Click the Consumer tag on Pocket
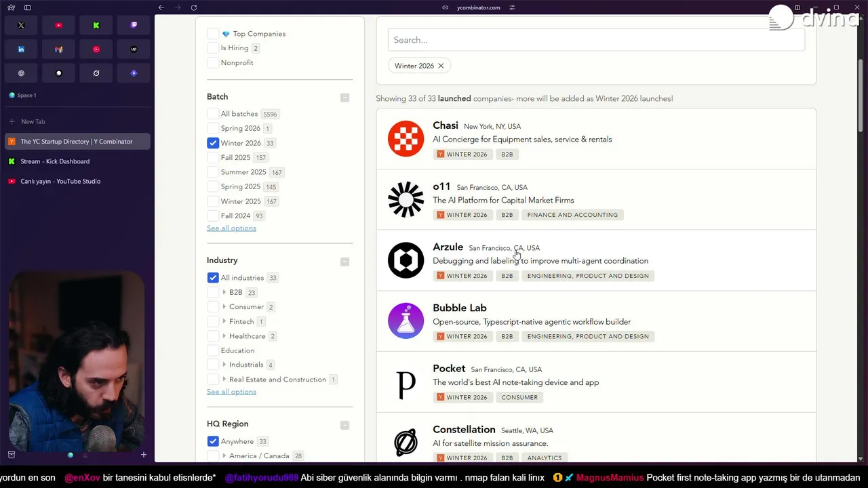This screenshot has width=868, height=488. point(519,397)
